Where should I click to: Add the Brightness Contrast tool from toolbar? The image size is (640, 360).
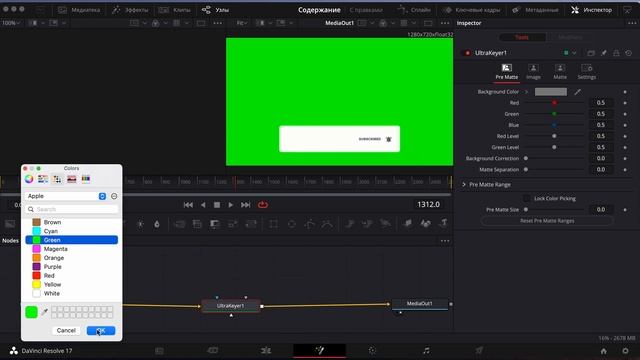(140, 224)
